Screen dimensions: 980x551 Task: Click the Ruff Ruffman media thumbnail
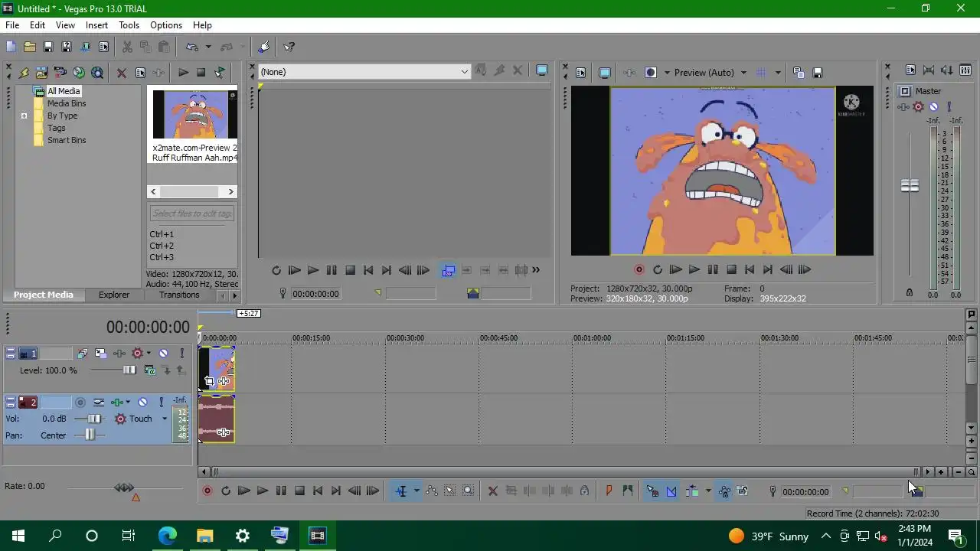point(195,114)
